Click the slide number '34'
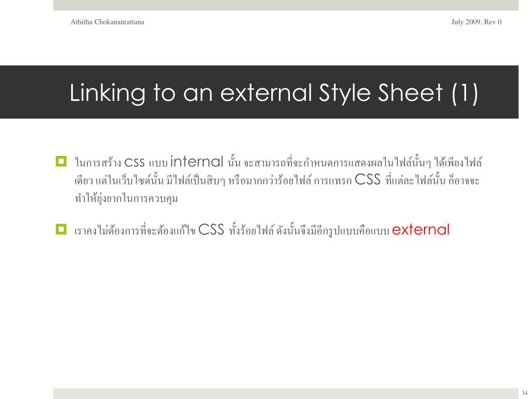Viewport: 532px width, 399px height. [x=525, y=393]
